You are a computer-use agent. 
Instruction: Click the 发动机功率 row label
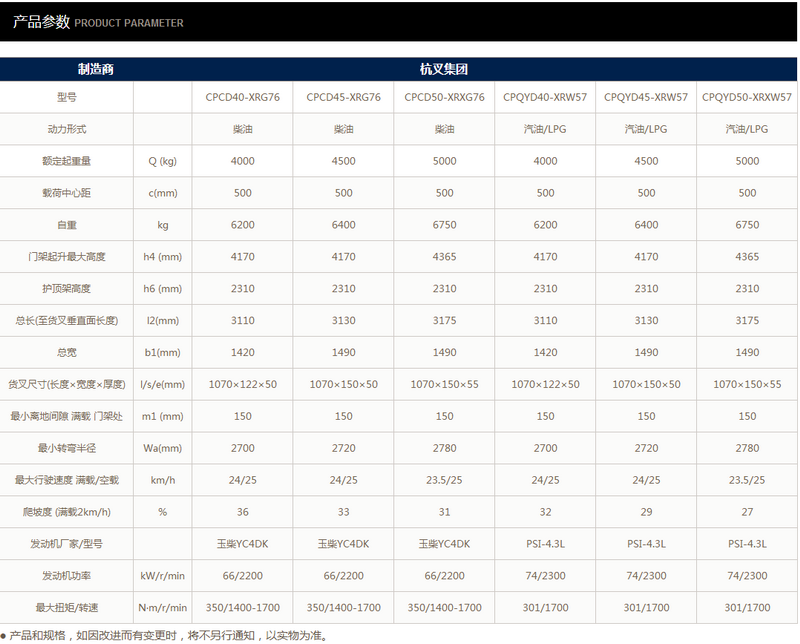point(67,576)
